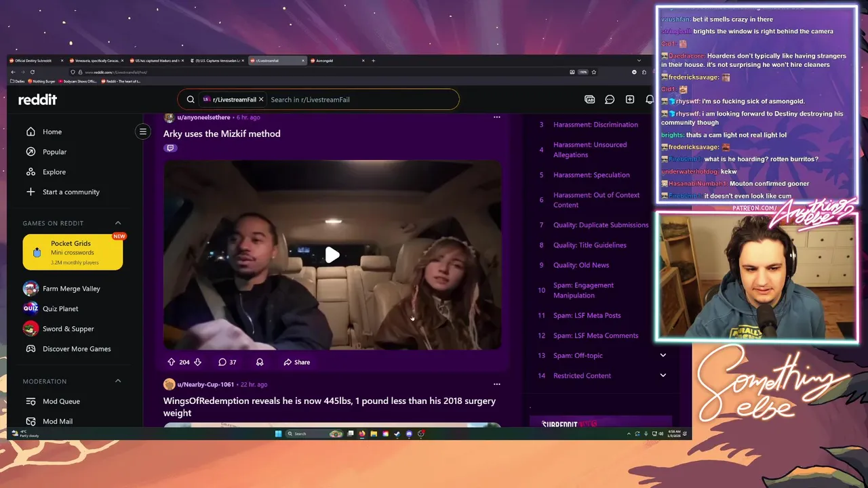Viewport: 868px width, 488px height.
Task: Expand rule 13 Spam: Off-topic
Action: (663, 355)
